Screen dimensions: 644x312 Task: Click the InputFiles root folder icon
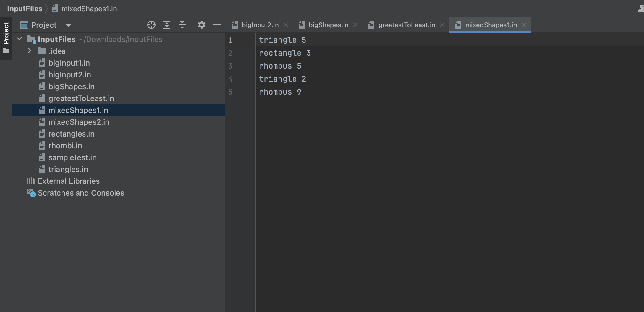click(x=31, y=39)
